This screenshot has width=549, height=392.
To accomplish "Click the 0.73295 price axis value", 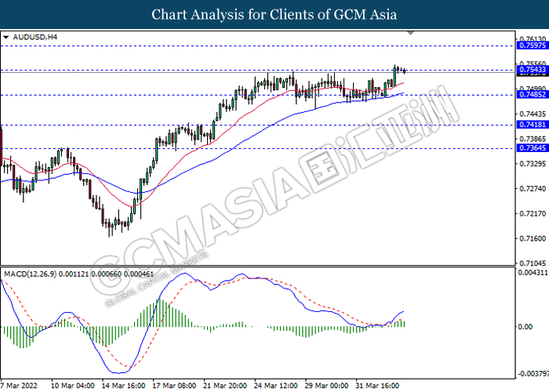I will pos(533,164).
